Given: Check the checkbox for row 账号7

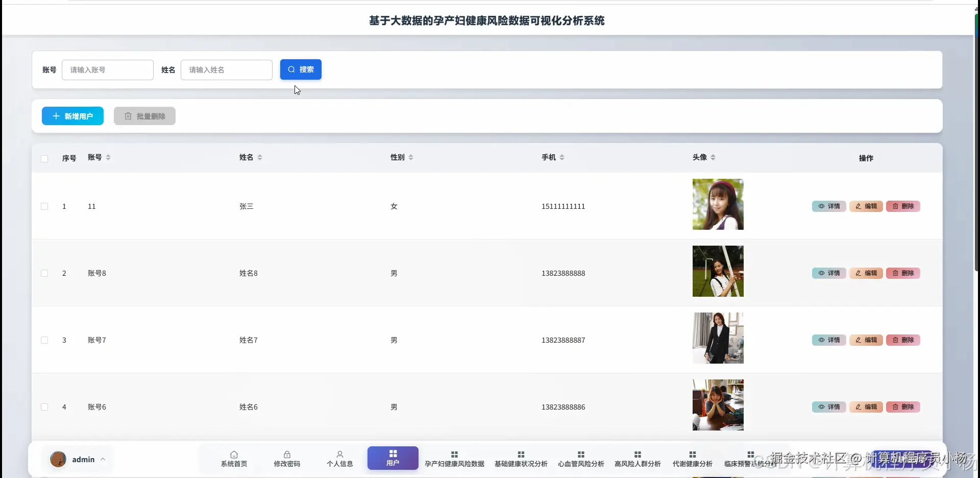Looking at the screenshot, I should pyautogui.click(x=44, y=340).
